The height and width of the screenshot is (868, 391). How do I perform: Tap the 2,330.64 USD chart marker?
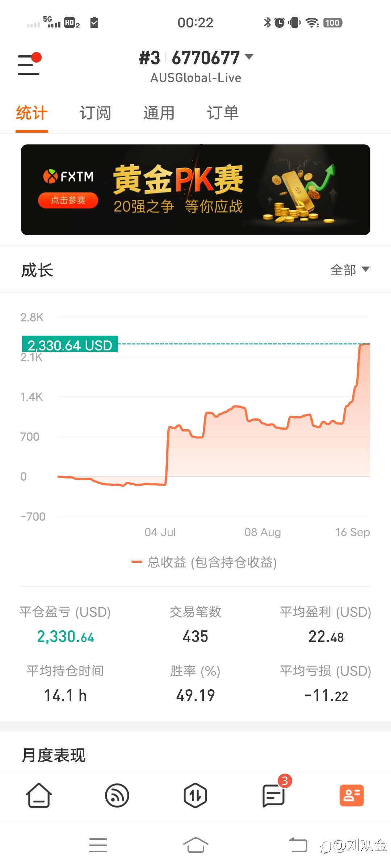click(x=70, y=344)
